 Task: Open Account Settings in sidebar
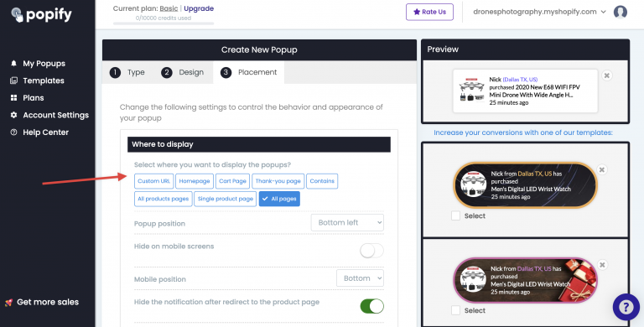pos(56,115)
